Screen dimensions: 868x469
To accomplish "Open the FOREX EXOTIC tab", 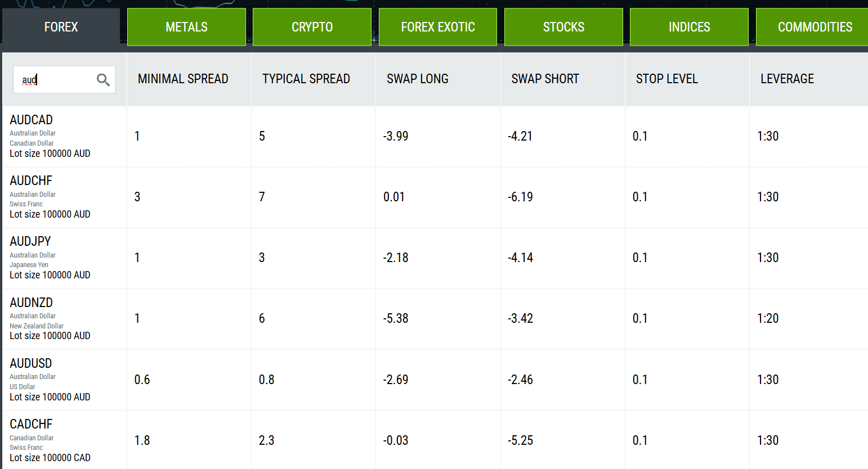I will [x=438, y=27].
